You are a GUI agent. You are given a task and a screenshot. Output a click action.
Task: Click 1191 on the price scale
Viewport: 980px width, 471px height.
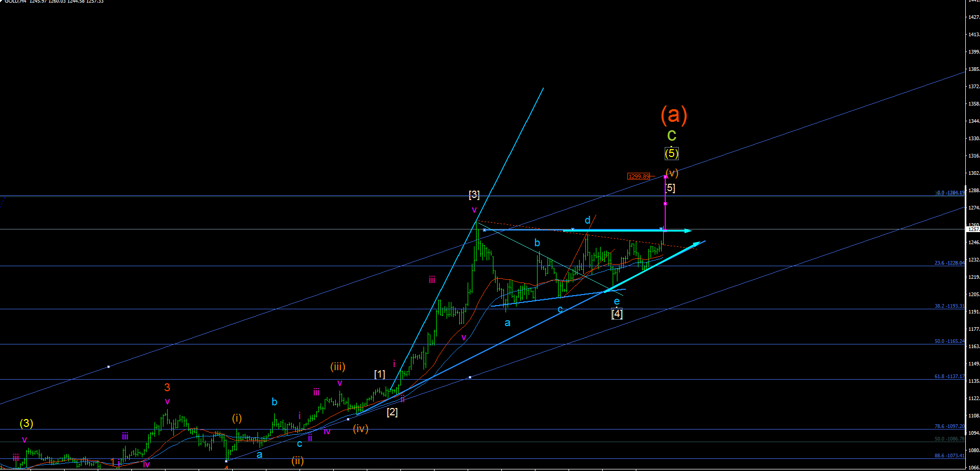coord(974,312)
